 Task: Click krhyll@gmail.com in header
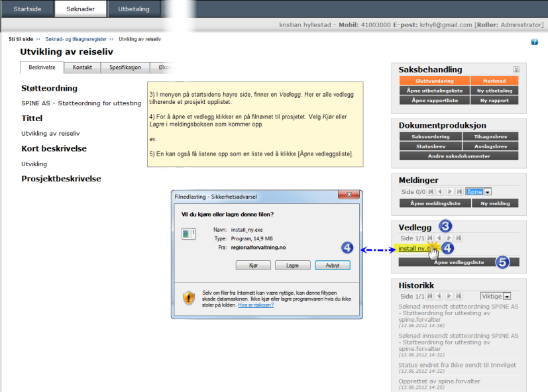tap(445, 24)
